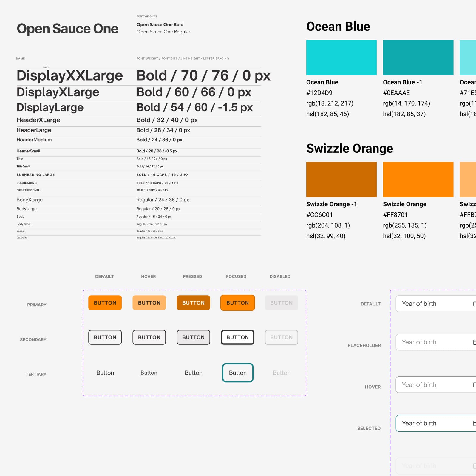
Task: Click the teal-outlined tertiary focused Button
Action: pyautogui.click(x=238, y=373)
